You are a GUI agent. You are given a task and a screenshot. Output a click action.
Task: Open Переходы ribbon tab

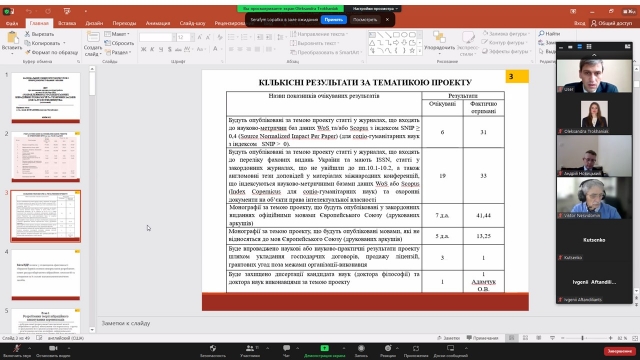(x=124, y=23)
